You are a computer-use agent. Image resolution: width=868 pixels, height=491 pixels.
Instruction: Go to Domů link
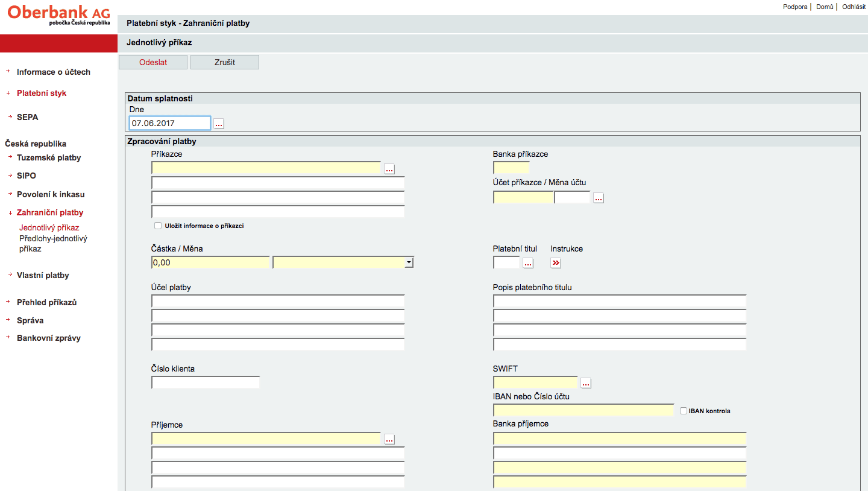tap(825, 7)
